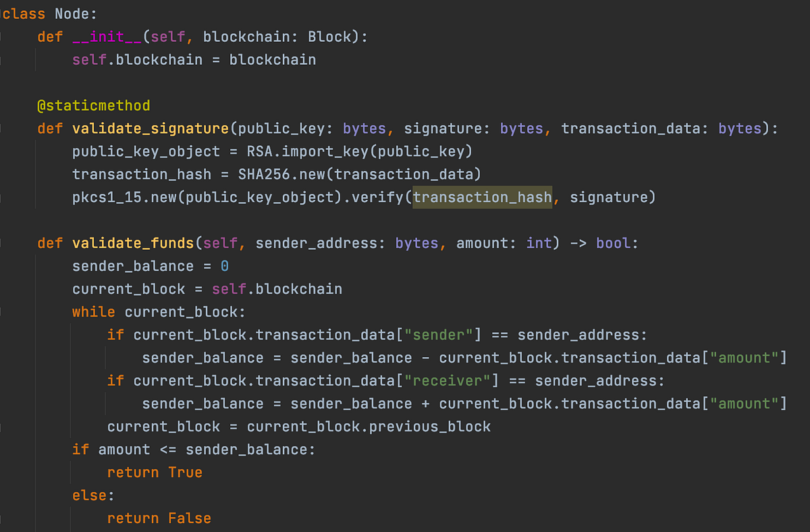The image size is (810, 532).
Task: Click the return True statement
Action: point(155,473)
